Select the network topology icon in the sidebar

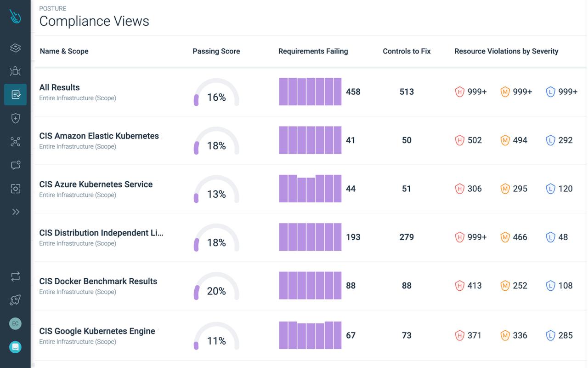[15, 141]
